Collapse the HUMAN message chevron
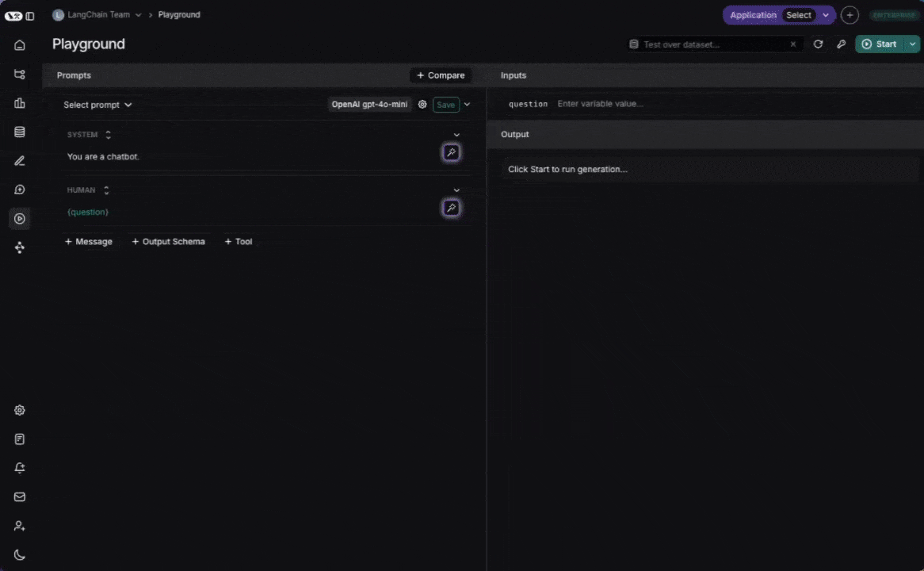The height and width of the screenshot is (571, 924). [456, 190]
